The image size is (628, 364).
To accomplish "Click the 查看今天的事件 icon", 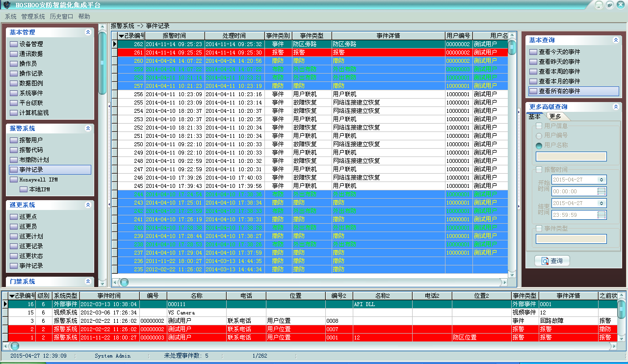I will [533, 52].
